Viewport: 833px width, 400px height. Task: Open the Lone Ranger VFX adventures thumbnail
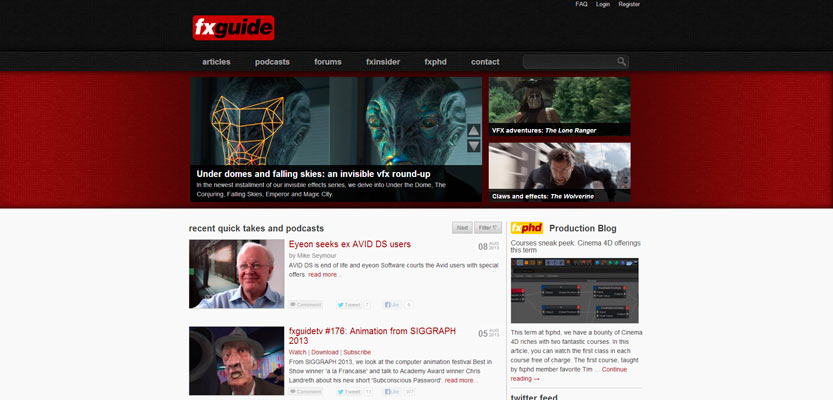[559, 106]
